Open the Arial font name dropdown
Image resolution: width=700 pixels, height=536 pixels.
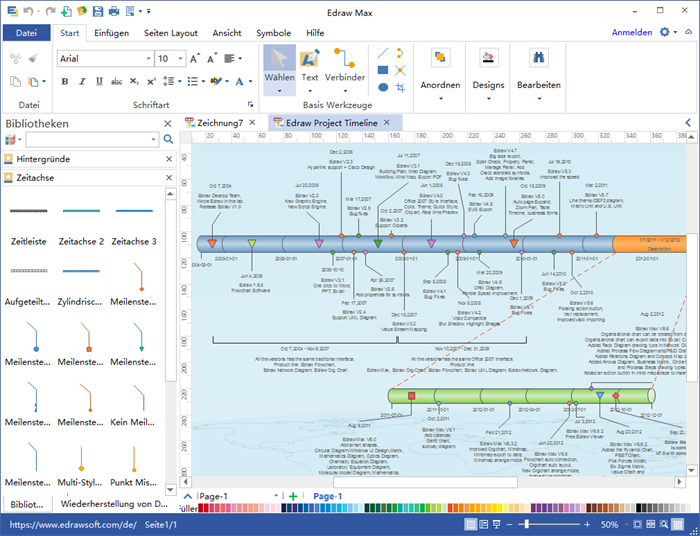pyautogui.click(x=147, y=59)
